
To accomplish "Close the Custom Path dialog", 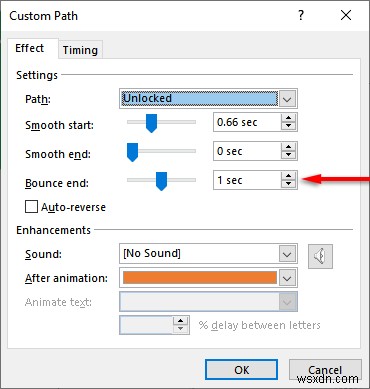I will point(346,15).
